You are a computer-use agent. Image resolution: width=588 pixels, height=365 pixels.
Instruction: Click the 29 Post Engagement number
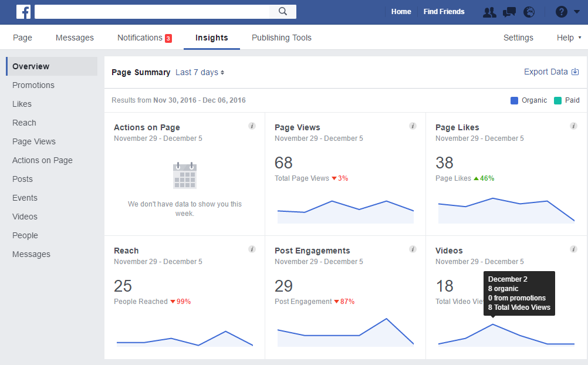point(283,286)
